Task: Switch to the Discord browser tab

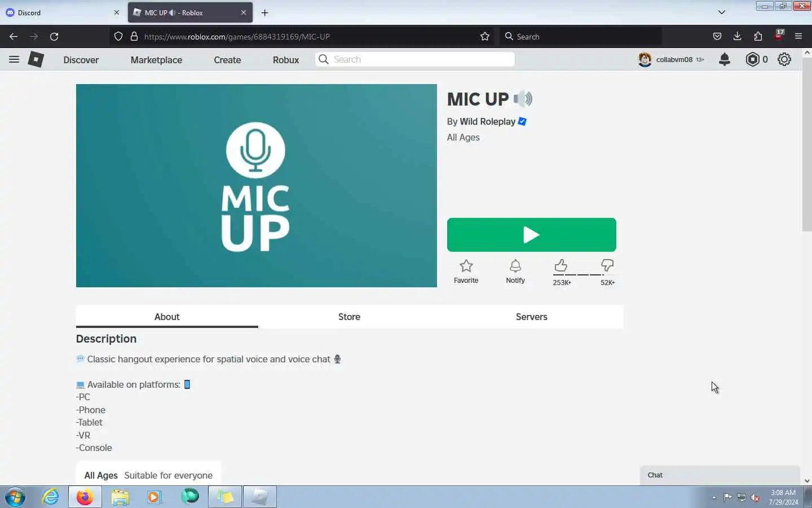Action: 62,12
